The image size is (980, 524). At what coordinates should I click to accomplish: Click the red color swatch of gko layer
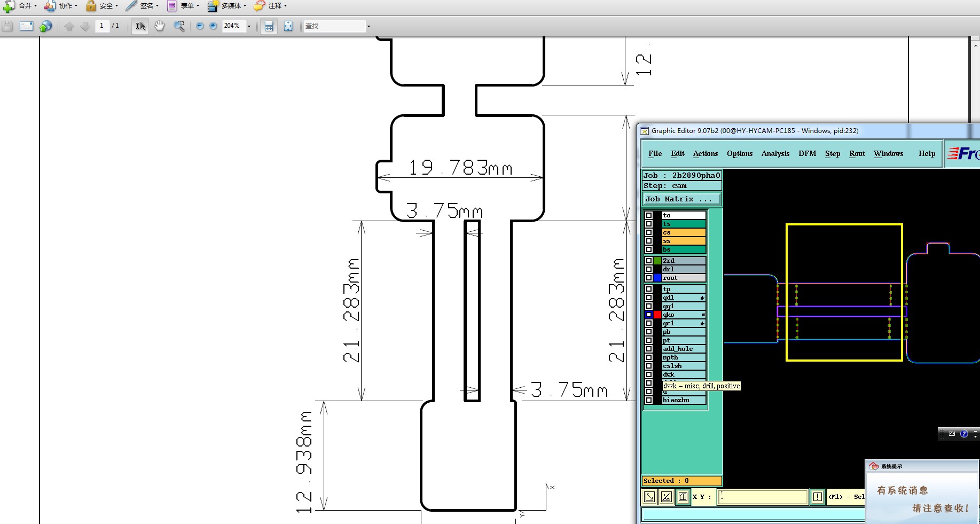click(x=657, y=315)
